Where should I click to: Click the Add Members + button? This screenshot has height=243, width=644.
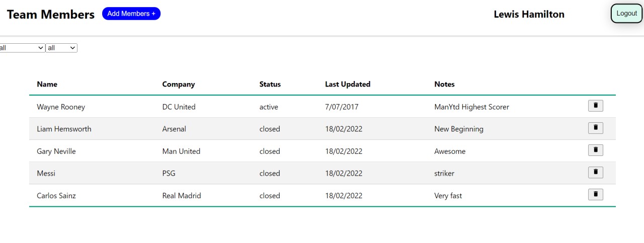click(131, 14)
